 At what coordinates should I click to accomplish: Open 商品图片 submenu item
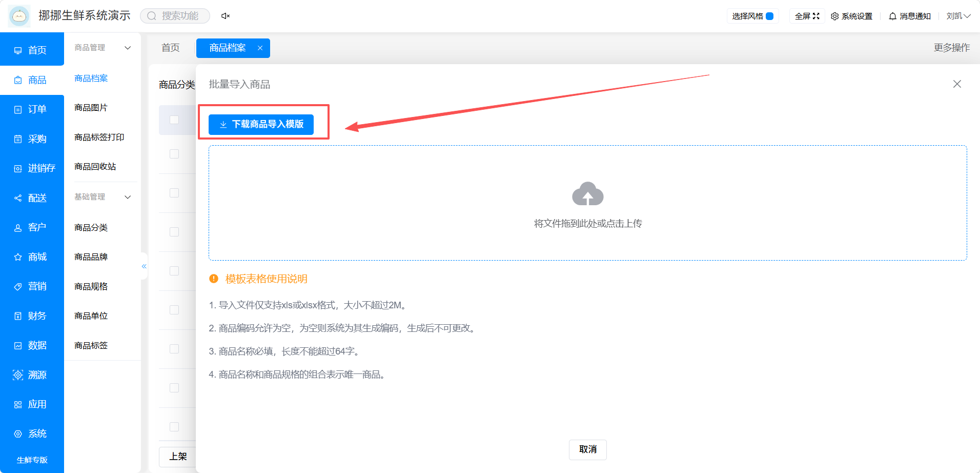coord(91,108)
